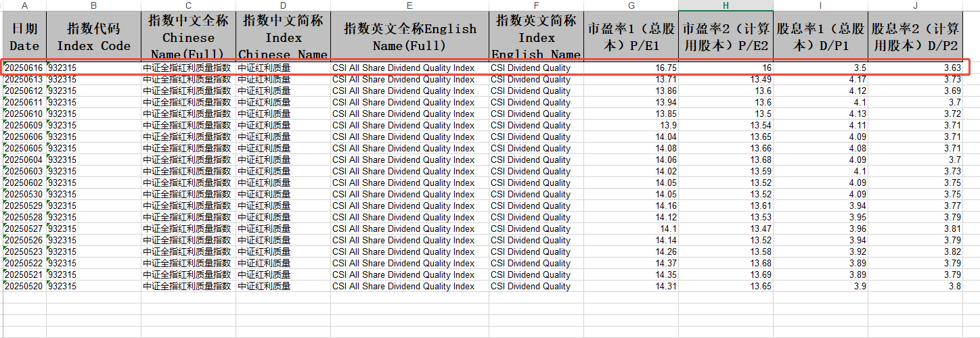Screen dimensions: 980x338
Task: Click the '市盈率2（计算用股本）P/E2' header cell
Action: click(x=726, y=35)
